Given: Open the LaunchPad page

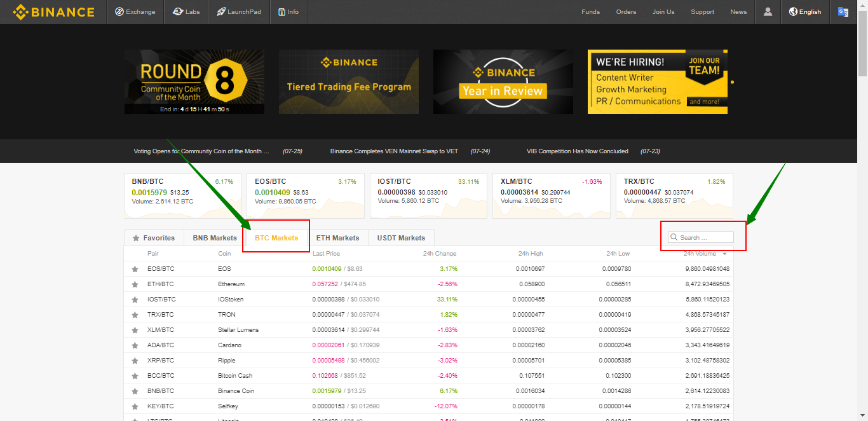Looking at the screenshot, I should tap(239, 11).
